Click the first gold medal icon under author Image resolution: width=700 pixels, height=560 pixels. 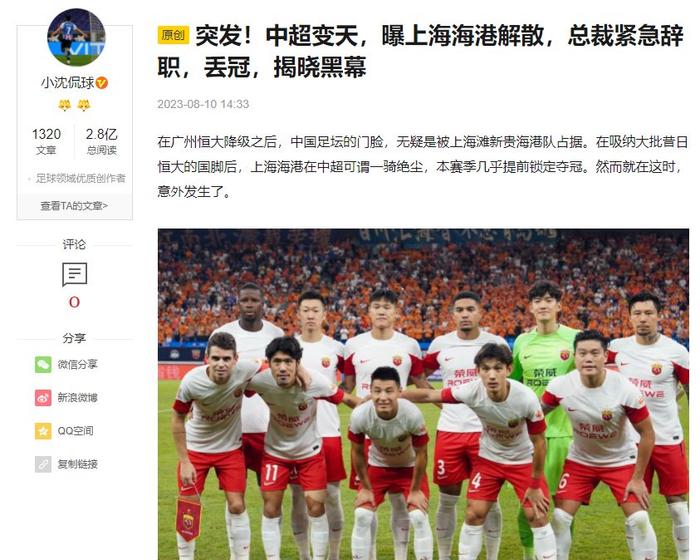tap(65, 105)
